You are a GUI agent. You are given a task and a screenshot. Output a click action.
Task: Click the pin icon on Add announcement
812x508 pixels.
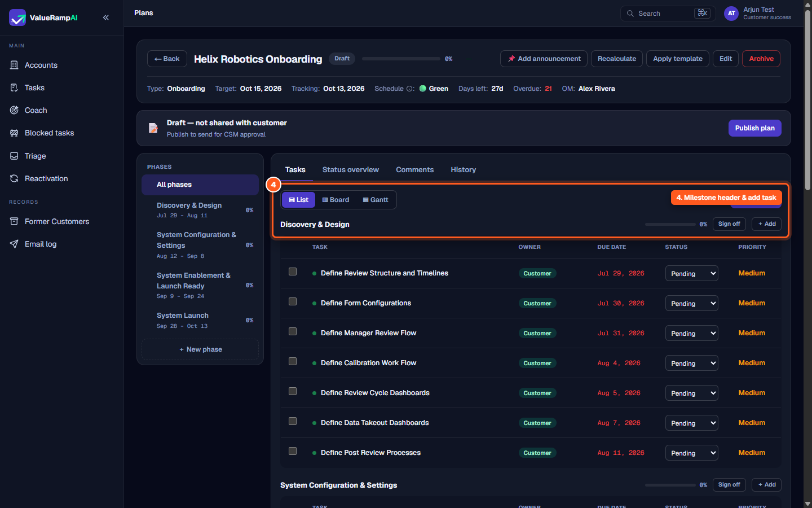pos(511,59)
